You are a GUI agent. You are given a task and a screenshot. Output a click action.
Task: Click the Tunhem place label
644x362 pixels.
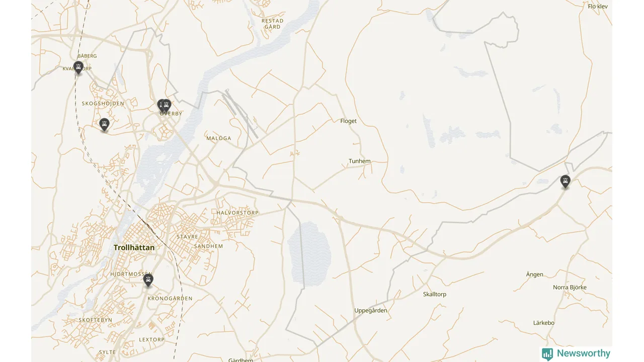(x=360, y=161)
